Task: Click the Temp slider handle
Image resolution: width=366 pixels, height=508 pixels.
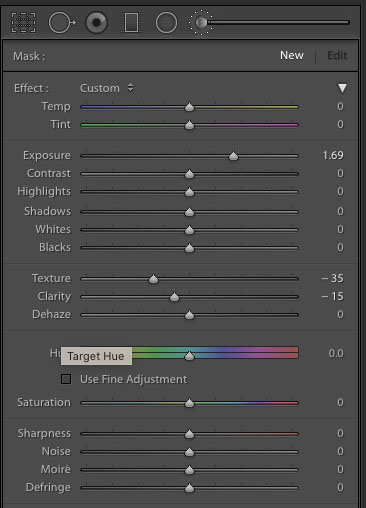Action: [189, 107]
